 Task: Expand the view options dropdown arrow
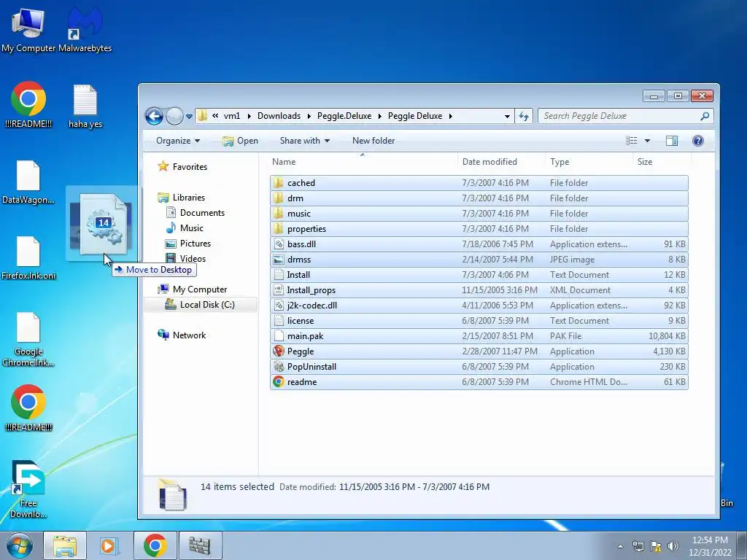[x=647, y=141]
